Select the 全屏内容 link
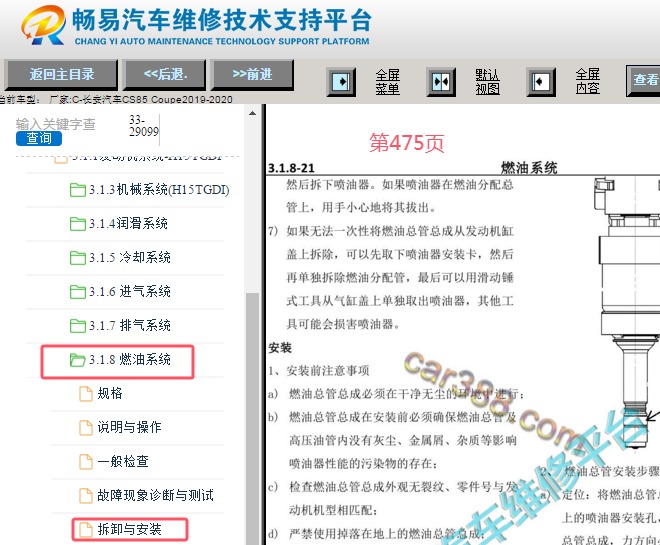The width and height of the screenshot is (660, 545). [x=588, y=82]
